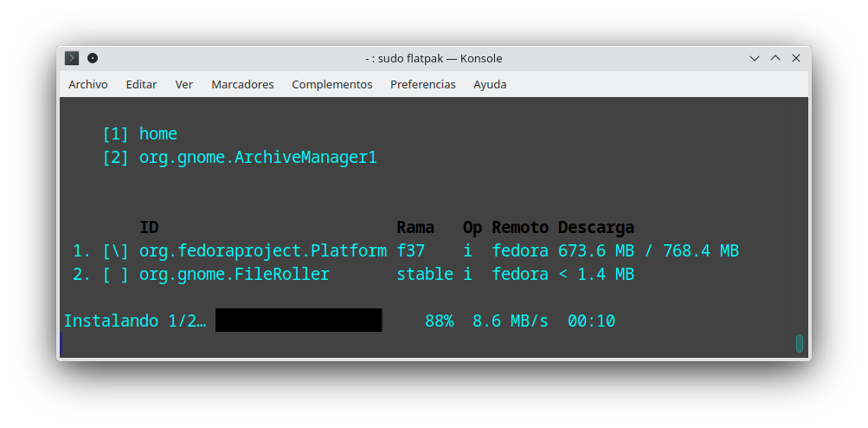
Task: Open the Archivo menu
Action: click(88, 84)
